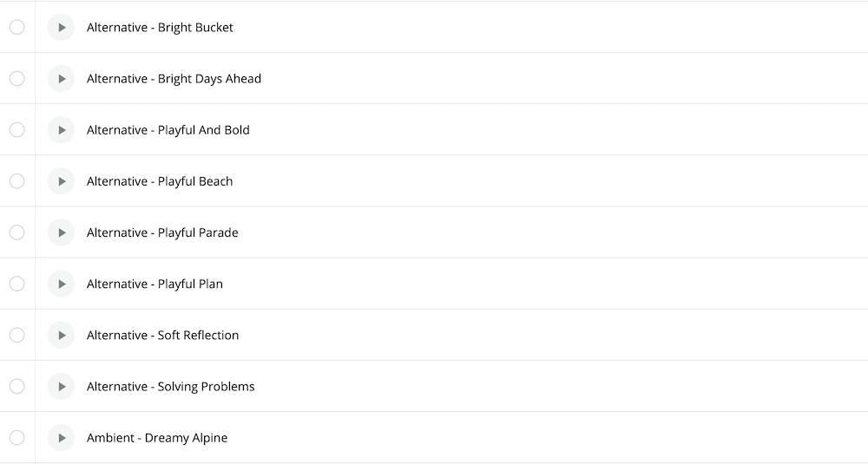Image resolution: width=868 pixels, height=464 pixels.
Task: Click the Alternative - Soft Reflection title text
Action: [162, 336]
